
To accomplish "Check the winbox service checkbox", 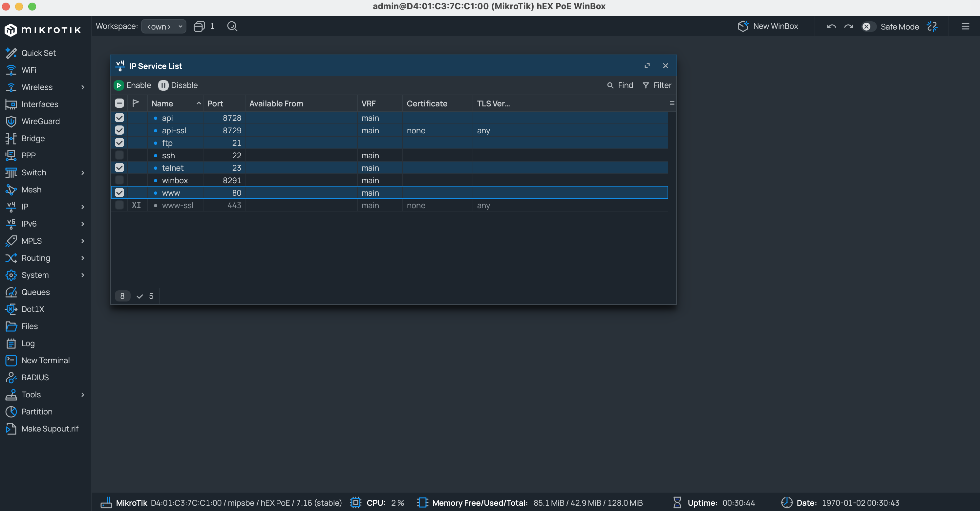I will coord(119,180).
